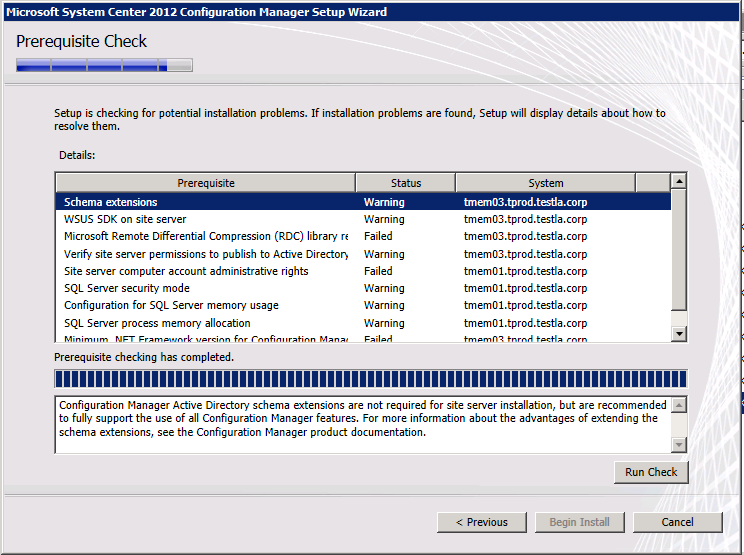The image size is (744, 555).
Task: Select the WSUS SDK on site server row
Action: (x=363, y=219)
